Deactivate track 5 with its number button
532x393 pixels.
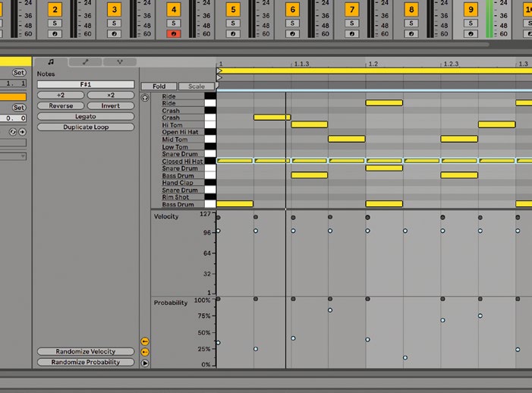coord(233,10)
